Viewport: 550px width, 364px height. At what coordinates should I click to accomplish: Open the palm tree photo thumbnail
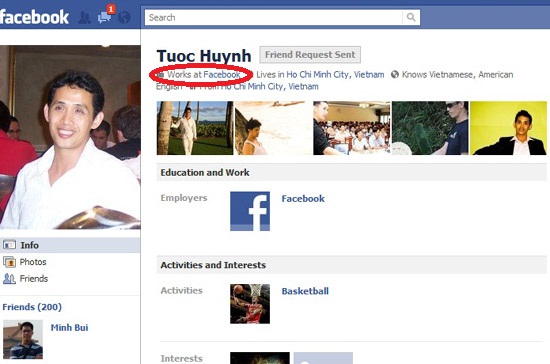pyautogui.click(x=195, y=128)
